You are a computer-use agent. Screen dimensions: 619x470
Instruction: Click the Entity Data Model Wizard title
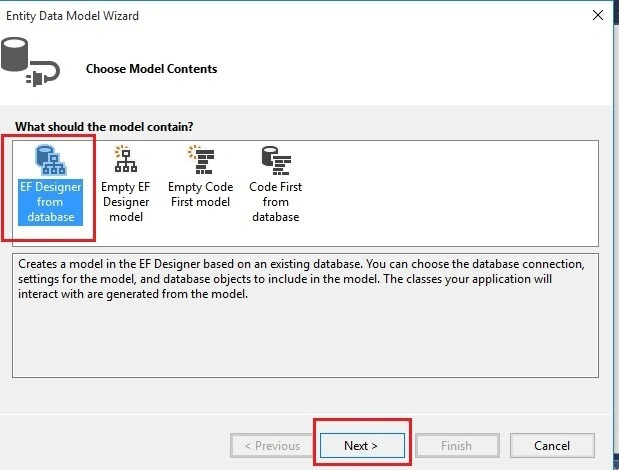click(x=72, y=16)
